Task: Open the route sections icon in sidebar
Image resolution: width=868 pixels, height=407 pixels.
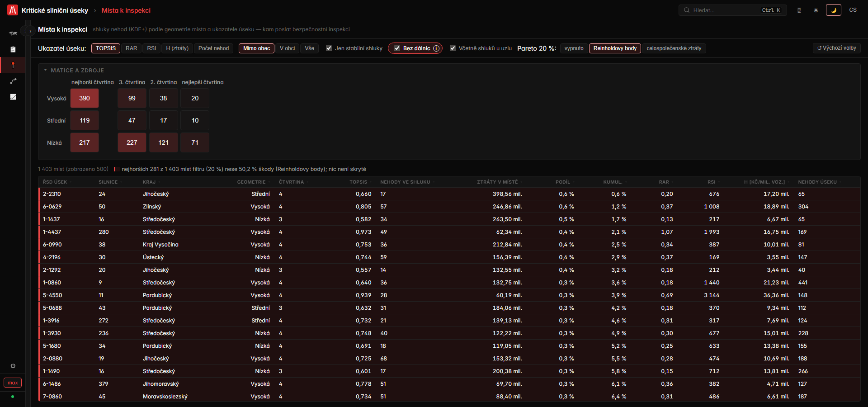Action: [13, 81]
